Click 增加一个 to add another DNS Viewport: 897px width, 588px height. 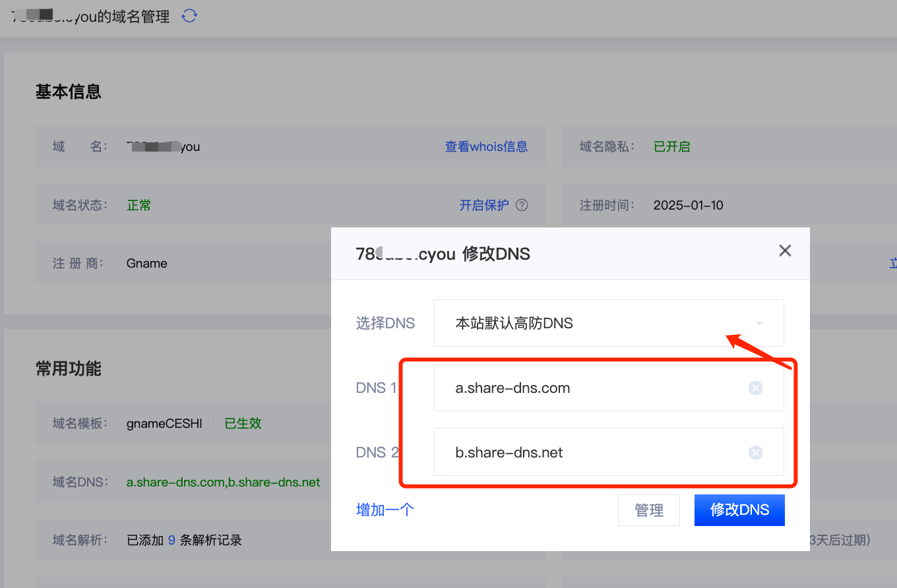click(385, 510)
